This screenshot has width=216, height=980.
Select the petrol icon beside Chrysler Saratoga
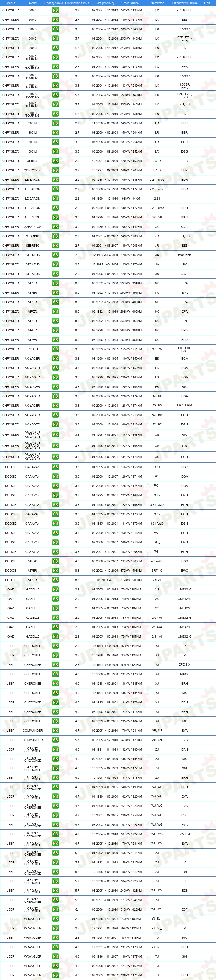tap(56, 227)
